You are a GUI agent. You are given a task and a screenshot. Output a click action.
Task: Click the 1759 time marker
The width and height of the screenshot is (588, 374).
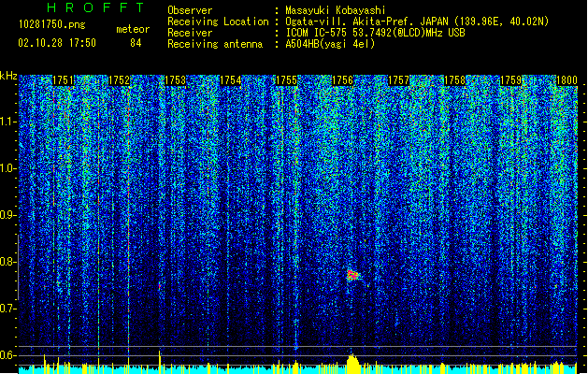[510, 80]
